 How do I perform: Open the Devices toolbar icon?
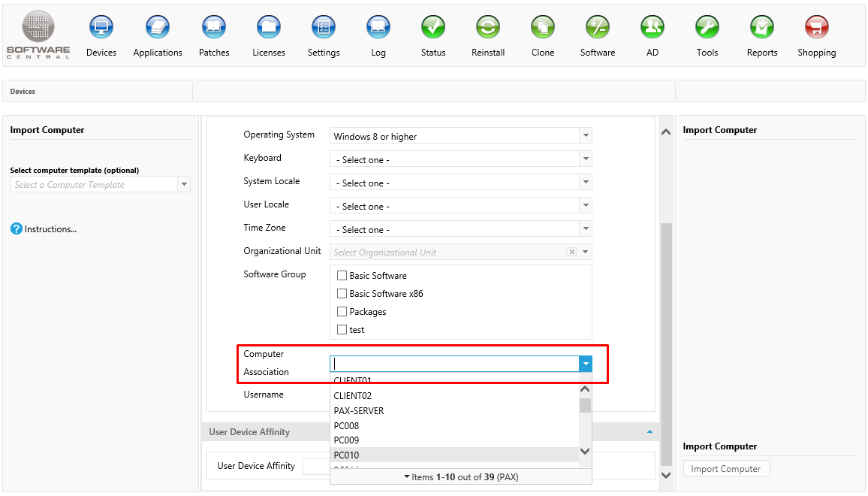101,29
